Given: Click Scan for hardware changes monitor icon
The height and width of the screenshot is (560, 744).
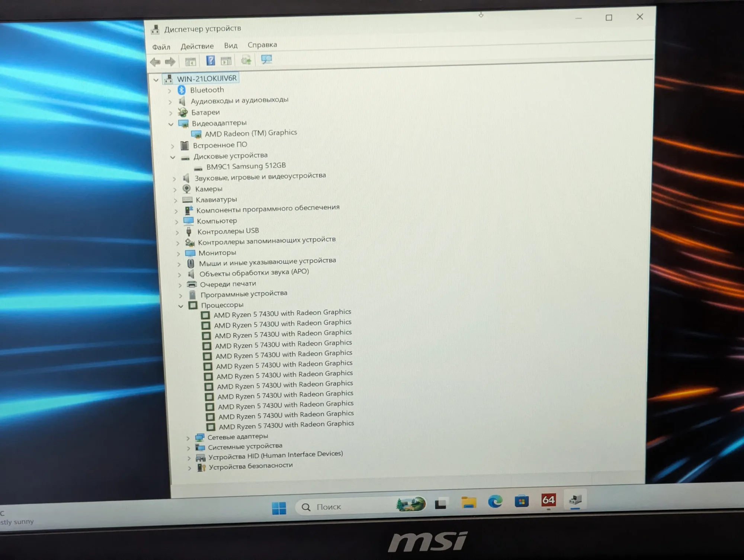Looking at the screenshot, I should 266,59.
